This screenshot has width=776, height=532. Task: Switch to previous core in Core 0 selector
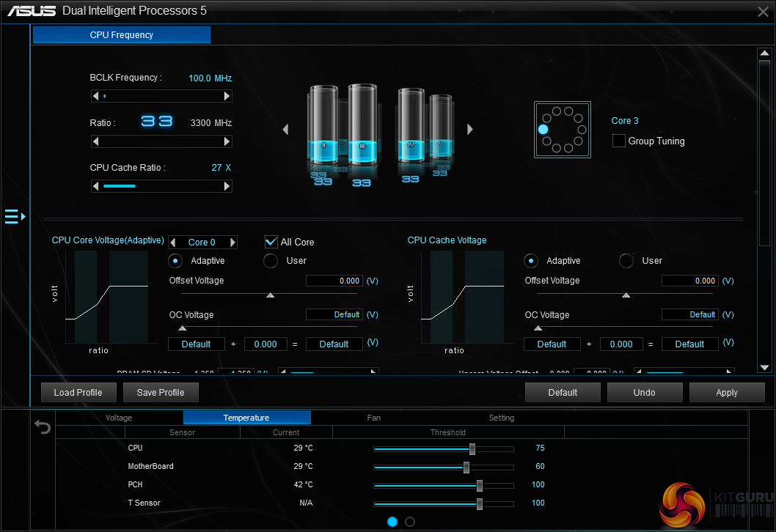coord(173,243)
